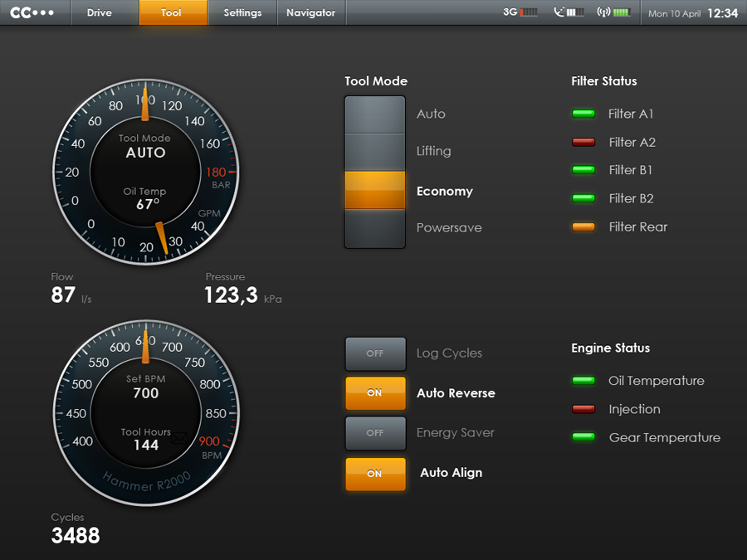
Task: Click the Auto Align label
Action: (x=451, y=473)
